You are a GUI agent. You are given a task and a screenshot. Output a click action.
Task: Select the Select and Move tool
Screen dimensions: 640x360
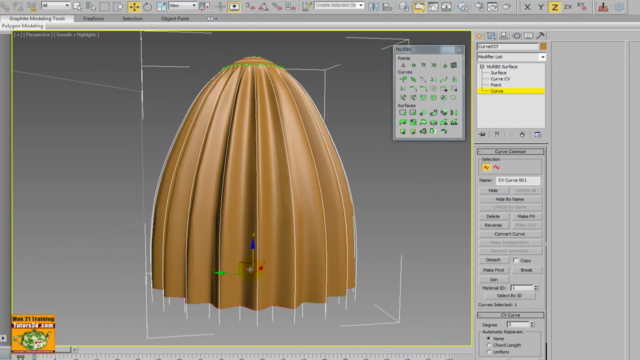pyautogui.click(x=134, y=7)
